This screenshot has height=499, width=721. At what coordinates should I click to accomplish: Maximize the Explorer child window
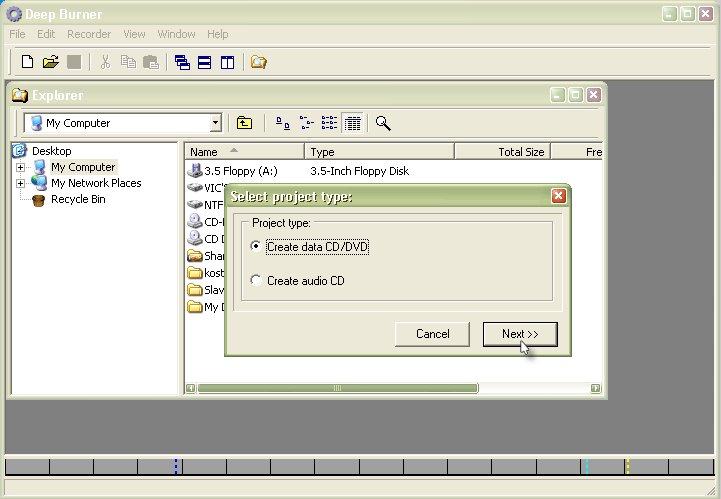point(575,95)
